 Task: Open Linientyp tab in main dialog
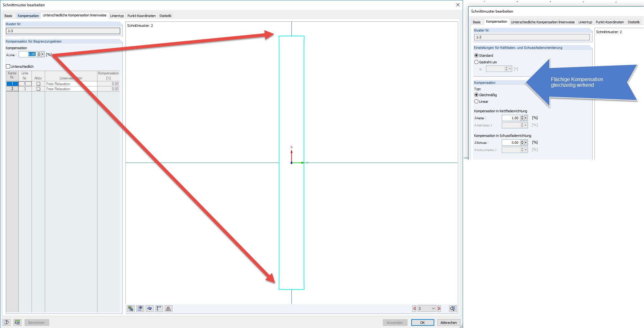(117, 16)
